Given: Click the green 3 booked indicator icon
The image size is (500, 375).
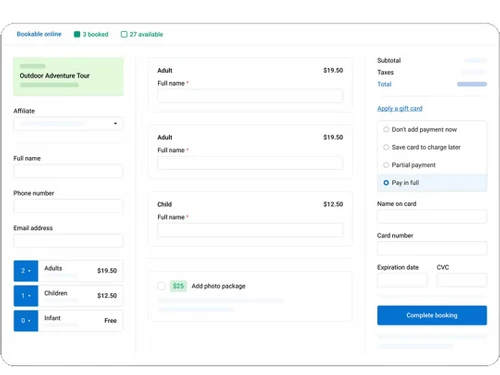Looking at the screenshot, I should tap(77, 34).
